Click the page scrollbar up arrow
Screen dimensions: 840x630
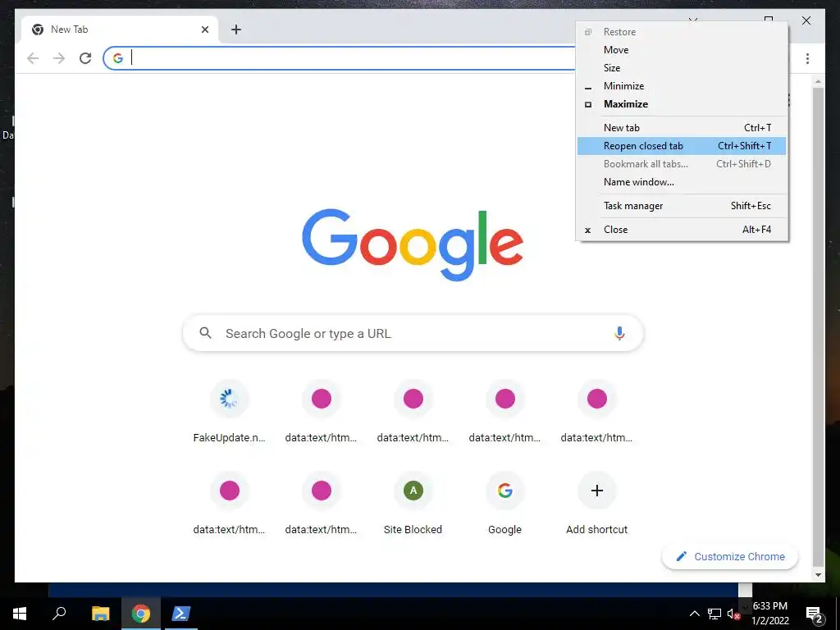point(818,82)
